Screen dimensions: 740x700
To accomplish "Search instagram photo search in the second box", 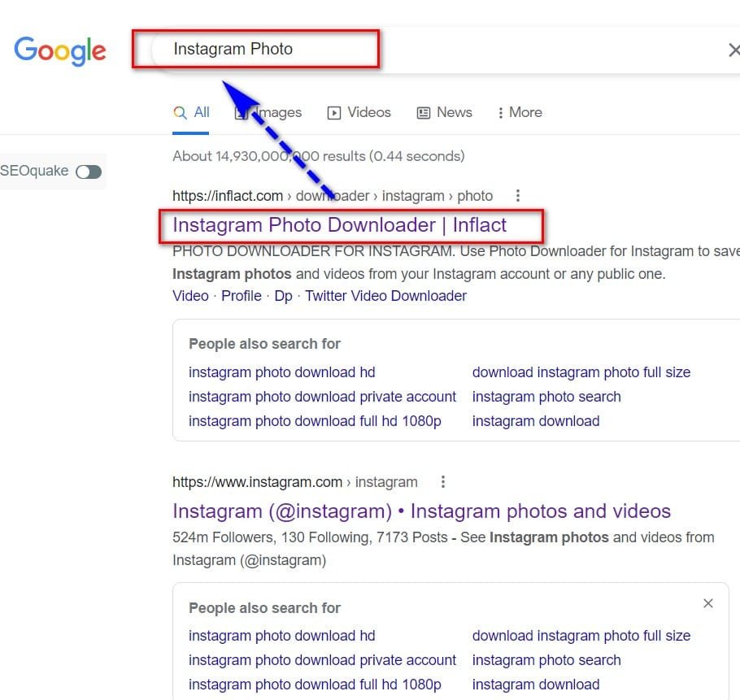I will [x=546, y=660].
